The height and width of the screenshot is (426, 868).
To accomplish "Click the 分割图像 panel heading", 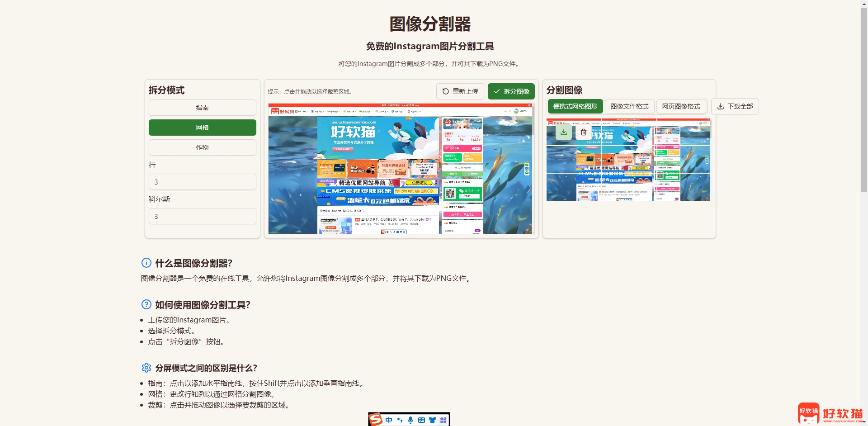I will coord(565,90).
